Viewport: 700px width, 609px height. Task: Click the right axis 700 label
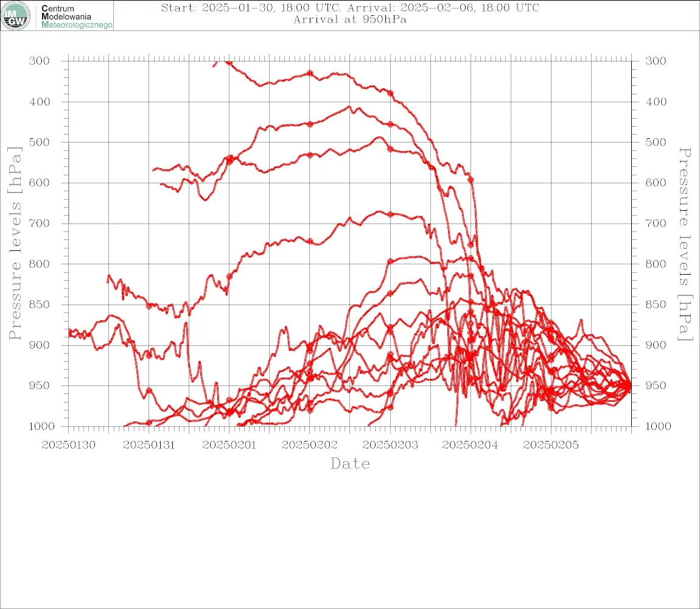tap(656, 223)
